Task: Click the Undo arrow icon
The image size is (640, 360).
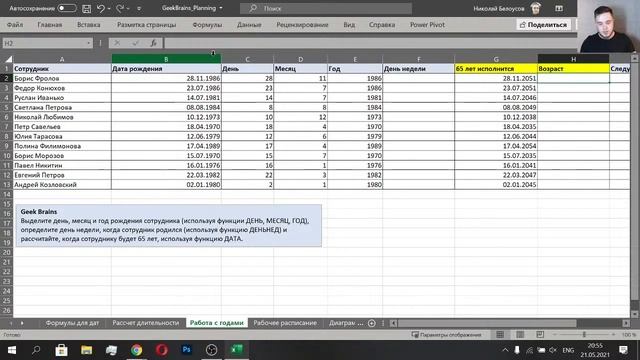Action: coord(100,8)
